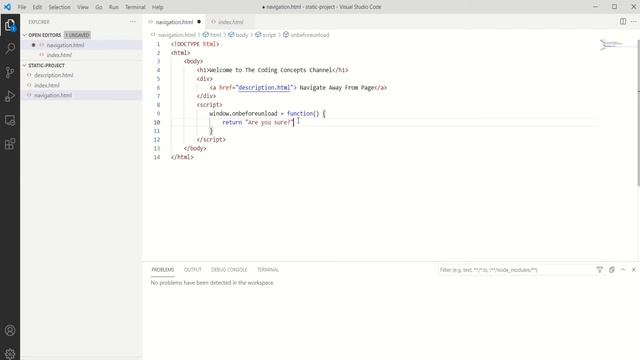Open the Run menu
This screenshot has height=360, width=640.
(x=113, y=7)
